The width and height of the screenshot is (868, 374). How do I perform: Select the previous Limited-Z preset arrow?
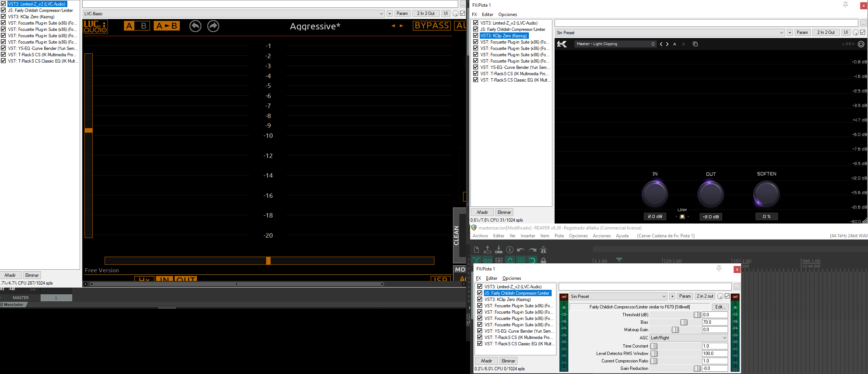pyautogui.click(x=393, y=26)
